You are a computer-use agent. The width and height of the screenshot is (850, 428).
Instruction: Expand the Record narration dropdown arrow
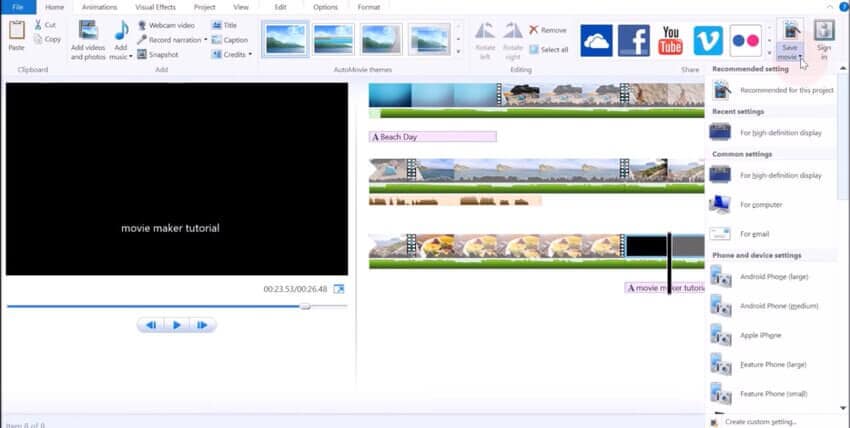[x=205, y=40]
